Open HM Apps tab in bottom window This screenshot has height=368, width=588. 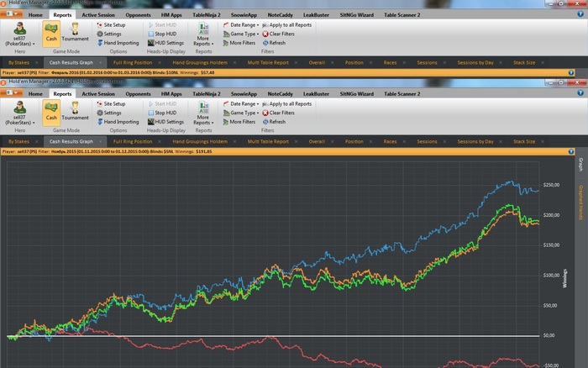click(171, 94)
